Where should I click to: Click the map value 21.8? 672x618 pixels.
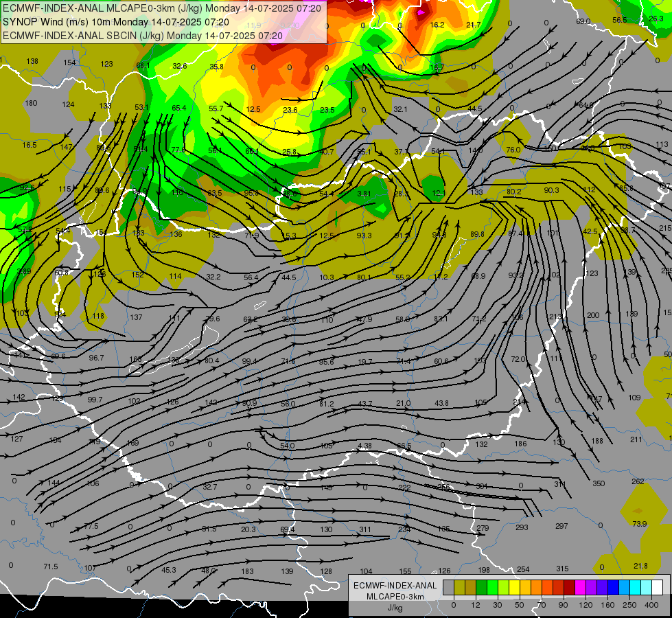pyautogui.click(x=640, y=566)
